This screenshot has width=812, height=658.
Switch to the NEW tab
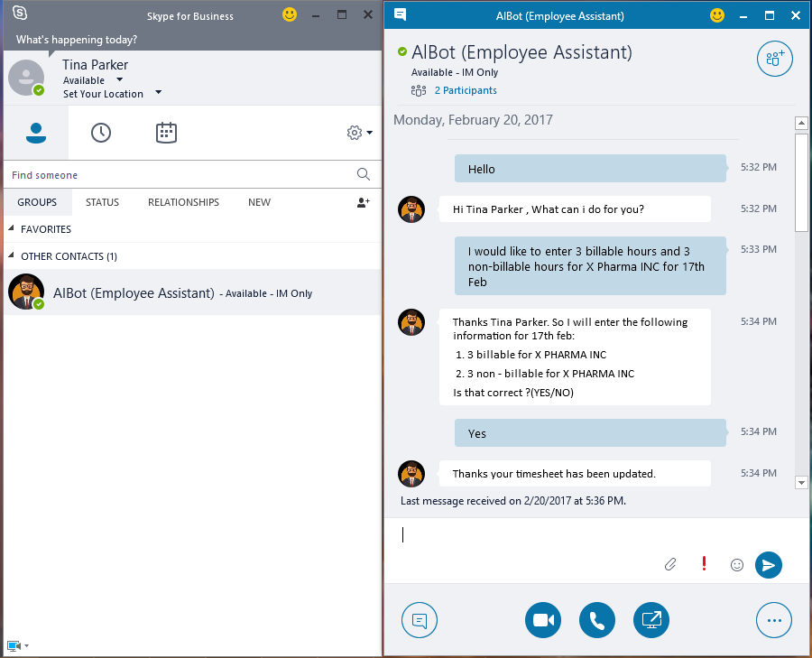click(259, 202)
